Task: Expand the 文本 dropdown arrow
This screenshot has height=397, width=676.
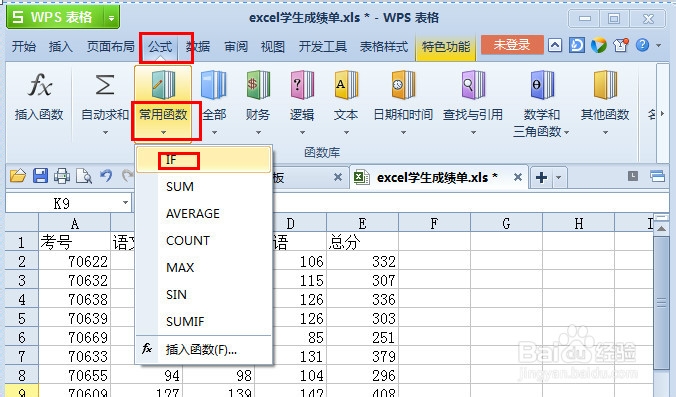Action: pyautogui.click(x=346, y=133)
